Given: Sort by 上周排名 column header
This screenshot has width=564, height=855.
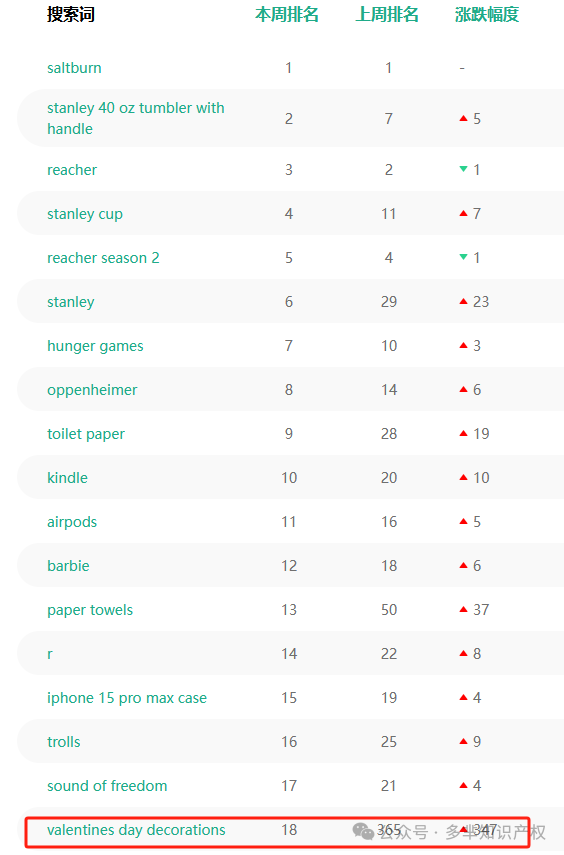Looking at the screenshot, I should point(387,15).
